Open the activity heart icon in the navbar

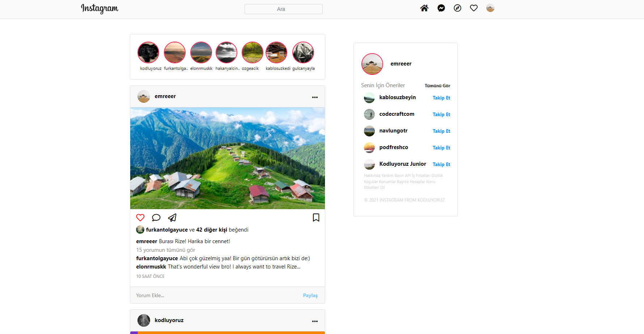tap(474, 8)
